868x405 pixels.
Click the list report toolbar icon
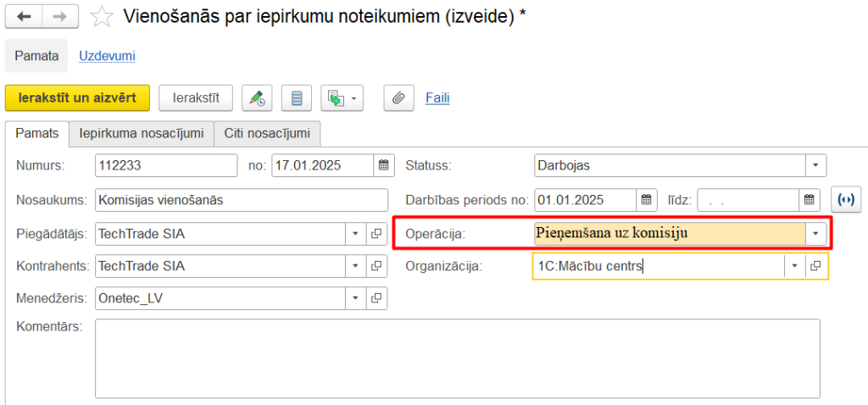tap(297, 98)
